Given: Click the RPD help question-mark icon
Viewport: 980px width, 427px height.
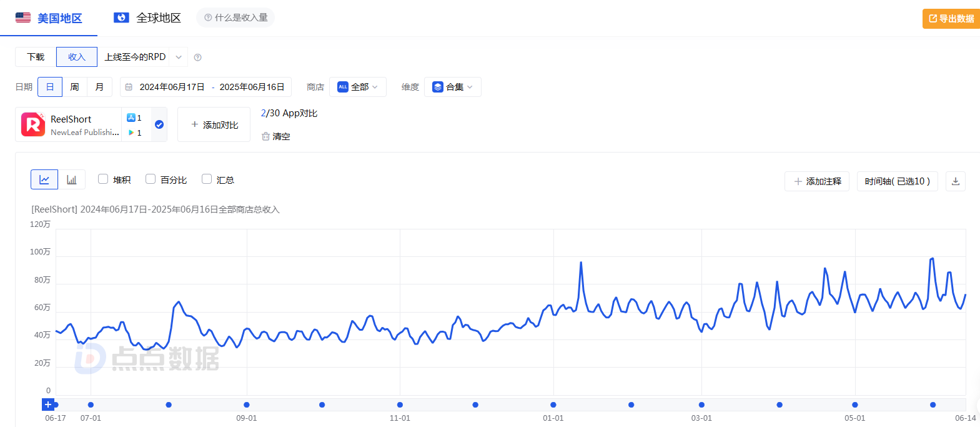Looking at the screenshot, I should 198,58.
